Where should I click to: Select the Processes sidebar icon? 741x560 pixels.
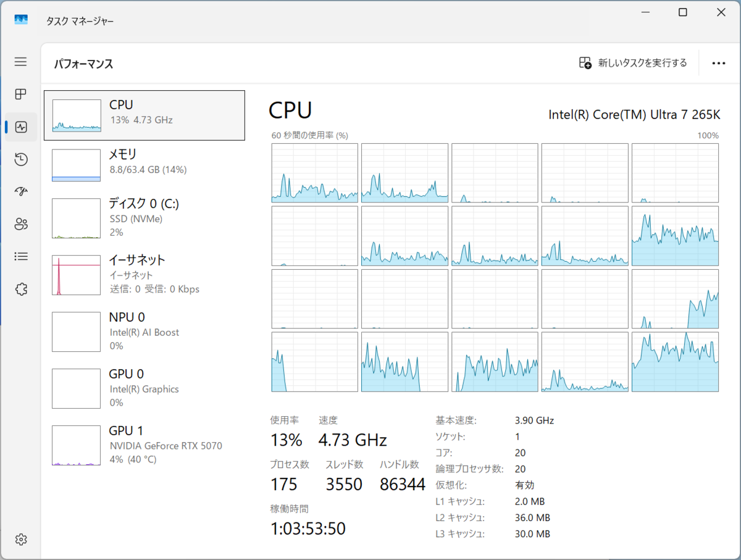click(20, 94)
